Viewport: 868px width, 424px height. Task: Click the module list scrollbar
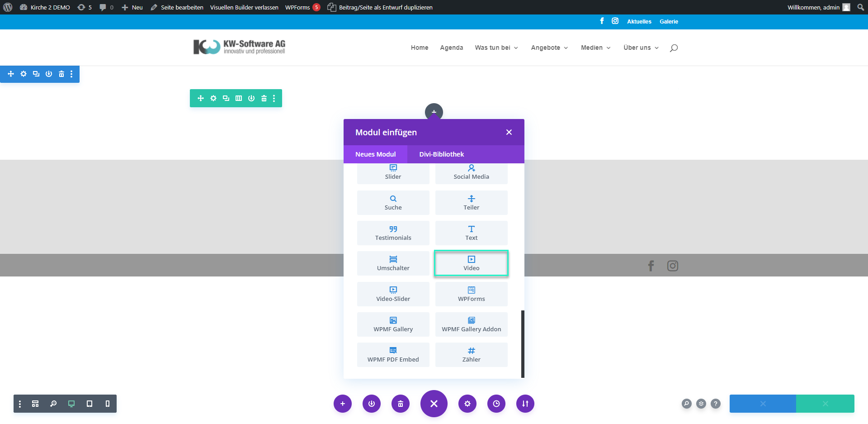523,343
